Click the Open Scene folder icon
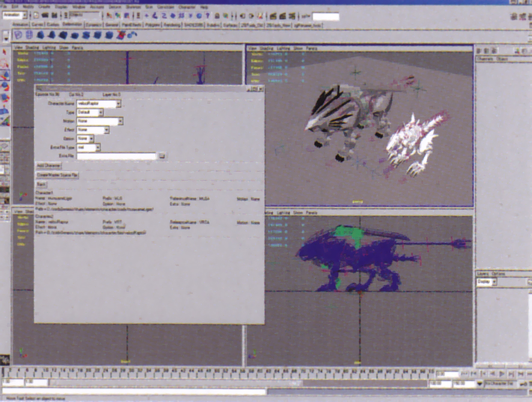Screen dimensions: 532x402 pyautogui.click(x=45, y=15)
